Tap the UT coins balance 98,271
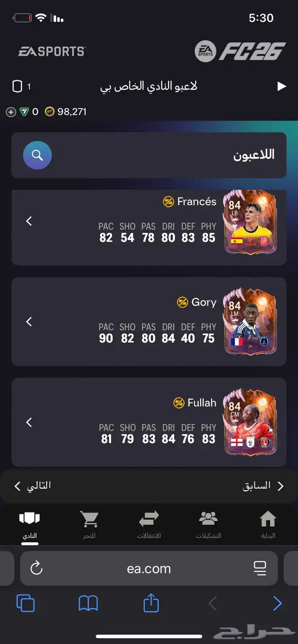The width and height of the screenshot is (298, 644). [66, 112]
